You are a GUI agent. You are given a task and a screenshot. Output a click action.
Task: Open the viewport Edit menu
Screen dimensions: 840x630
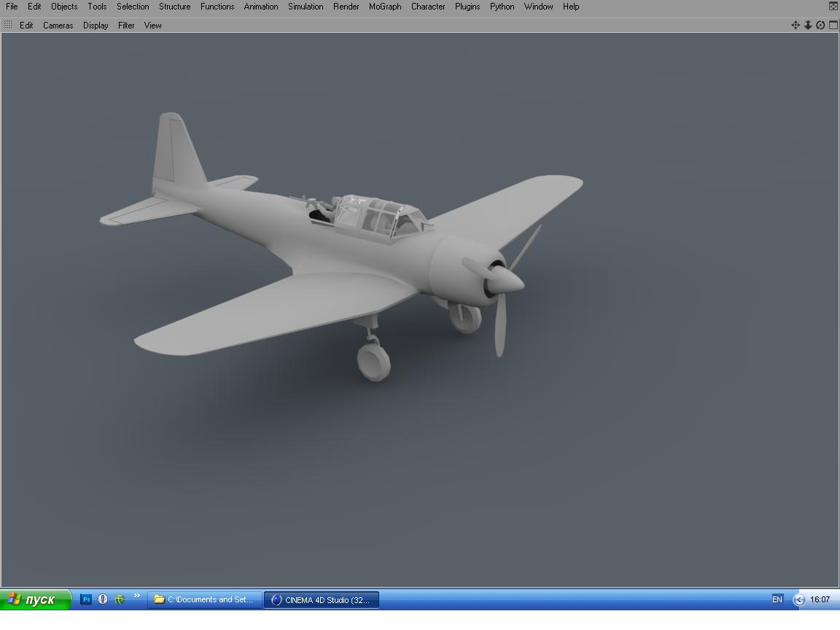[x=26, y=26]
